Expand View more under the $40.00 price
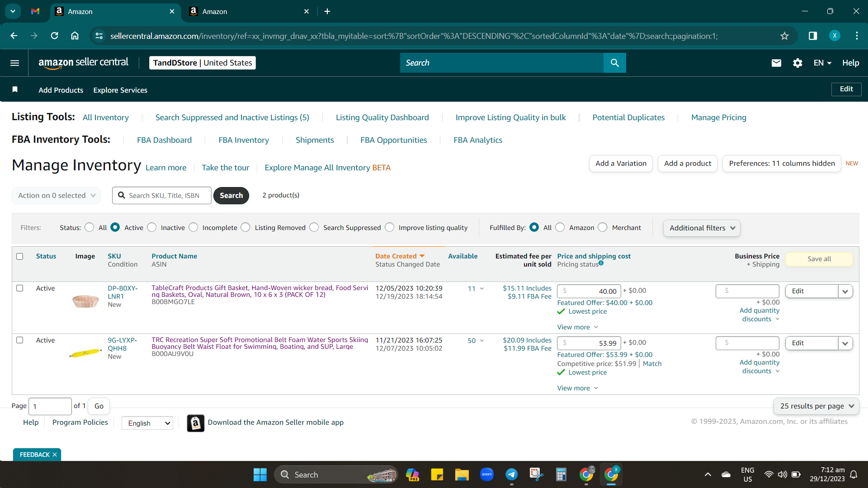868x488 pixels. 578,327
